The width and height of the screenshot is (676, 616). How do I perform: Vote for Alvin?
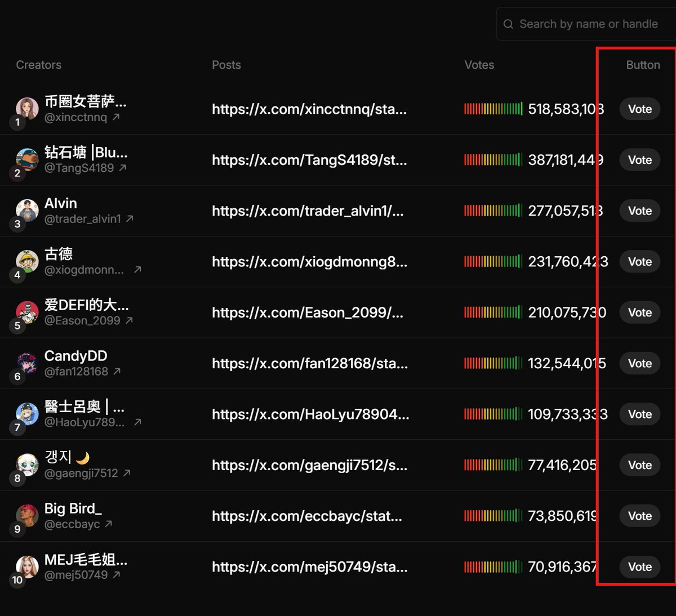click(640, 211)
